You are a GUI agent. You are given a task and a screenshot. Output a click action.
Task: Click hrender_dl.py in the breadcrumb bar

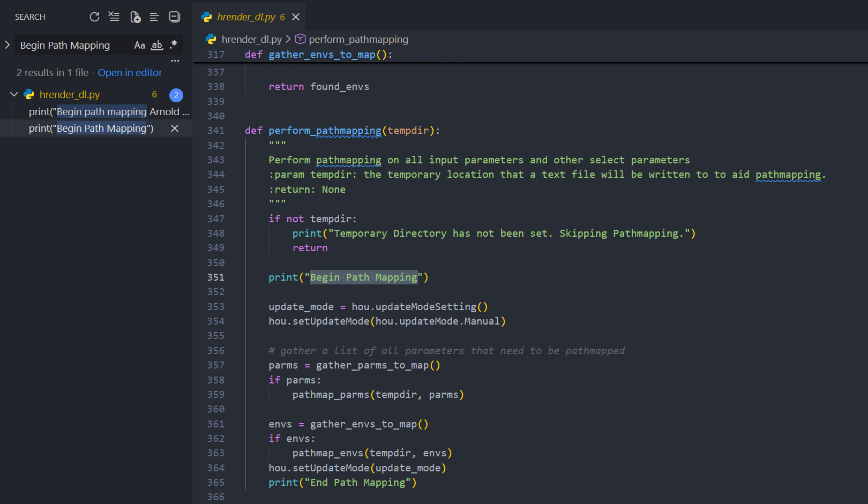[251, 39]
